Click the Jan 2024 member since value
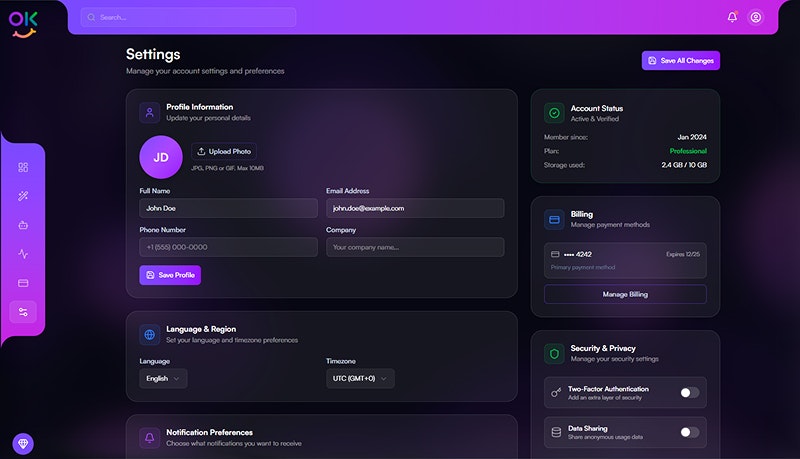 click(x=692, y=137)
